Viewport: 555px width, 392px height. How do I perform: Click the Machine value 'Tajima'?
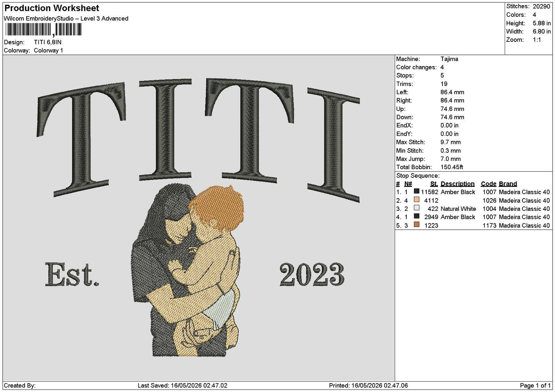(449, 59)
